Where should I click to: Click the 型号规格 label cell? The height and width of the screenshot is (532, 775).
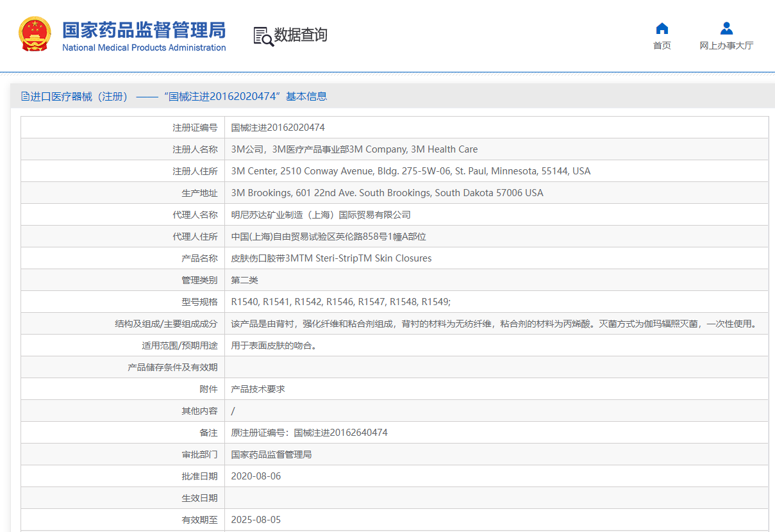click(123, 302)
